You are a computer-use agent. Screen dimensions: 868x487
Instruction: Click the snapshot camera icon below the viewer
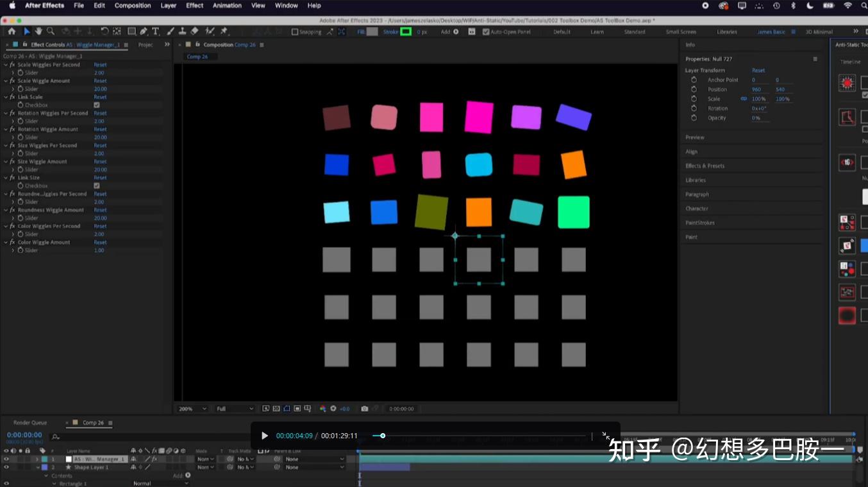(x=365, y=409)
